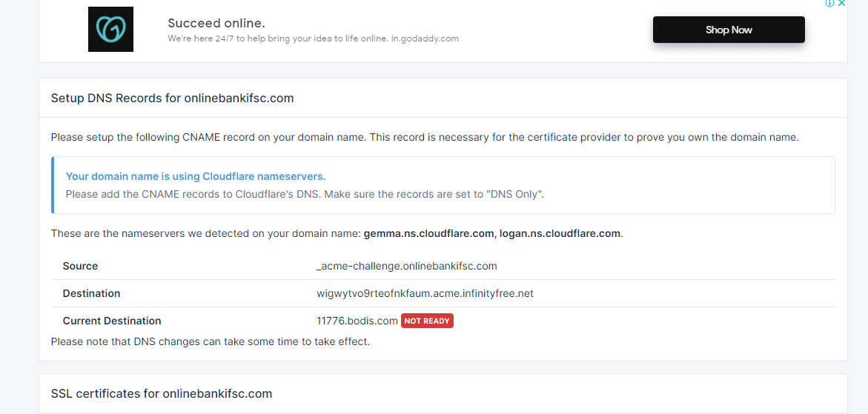
Task: Click the Cloudflare nameservers notice title
Action: (196, 176)
